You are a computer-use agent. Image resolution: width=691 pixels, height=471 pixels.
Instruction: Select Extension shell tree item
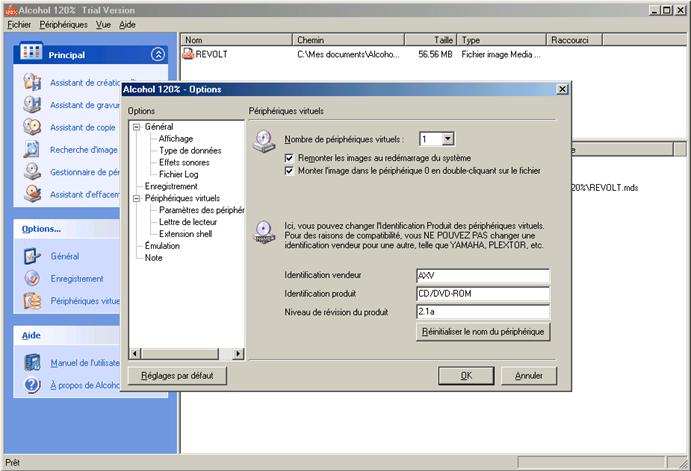pos(185,234)
